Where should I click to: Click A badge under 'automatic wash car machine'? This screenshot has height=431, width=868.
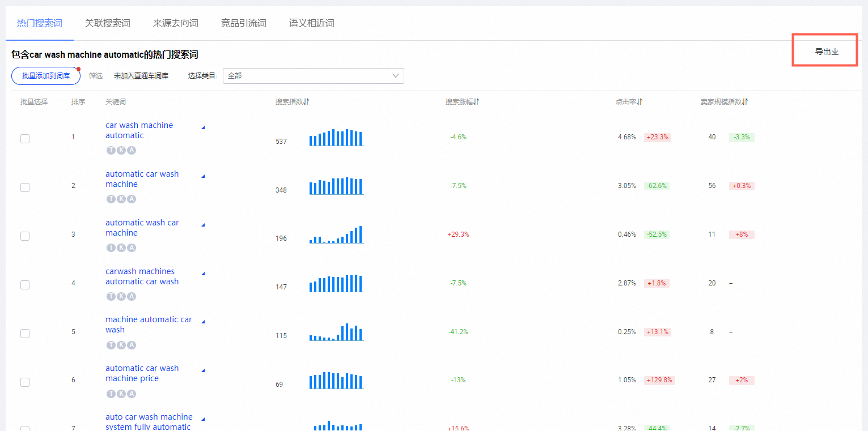[x=132, y=248]
